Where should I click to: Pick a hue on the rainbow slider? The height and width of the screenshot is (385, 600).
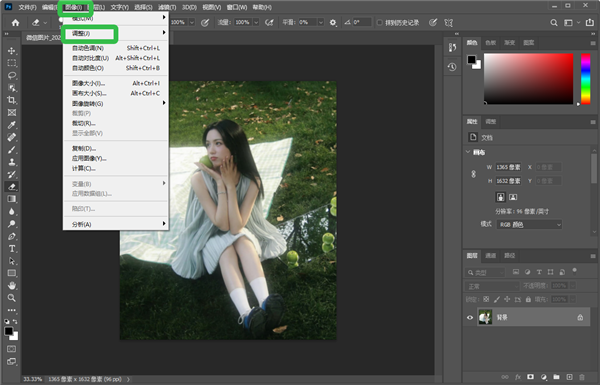coord(585,78)
